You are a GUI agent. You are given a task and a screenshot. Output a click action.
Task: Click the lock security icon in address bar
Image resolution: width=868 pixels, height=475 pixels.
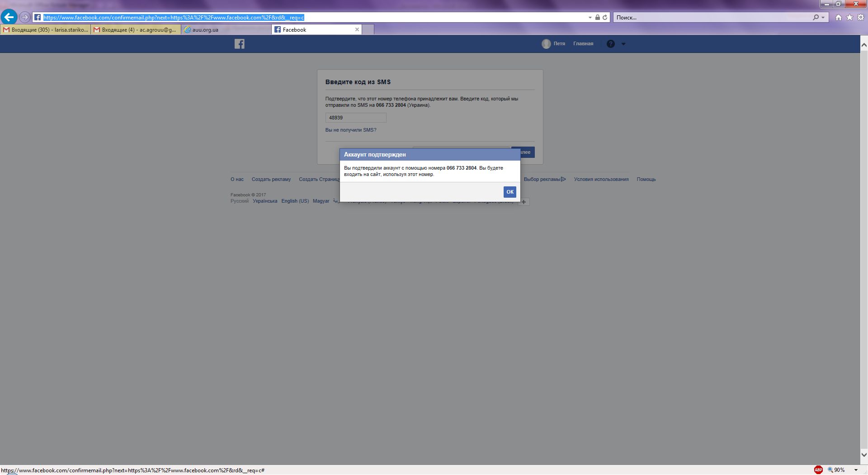(597, 17)
